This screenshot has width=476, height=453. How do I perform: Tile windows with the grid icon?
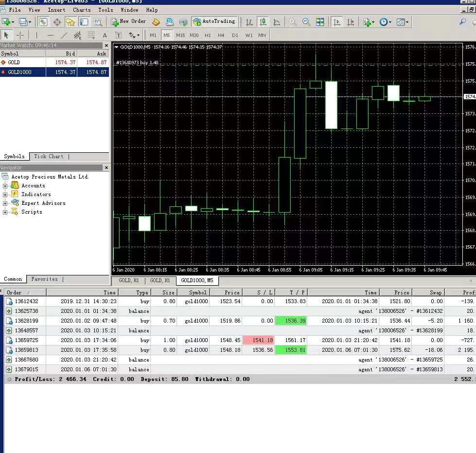(x=320, y=22)
